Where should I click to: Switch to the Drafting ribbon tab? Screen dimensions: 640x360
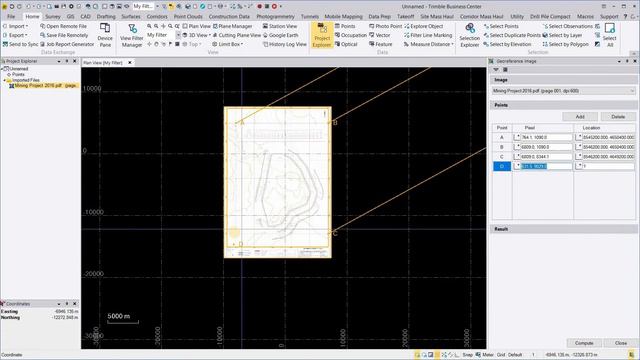(106, 17)
